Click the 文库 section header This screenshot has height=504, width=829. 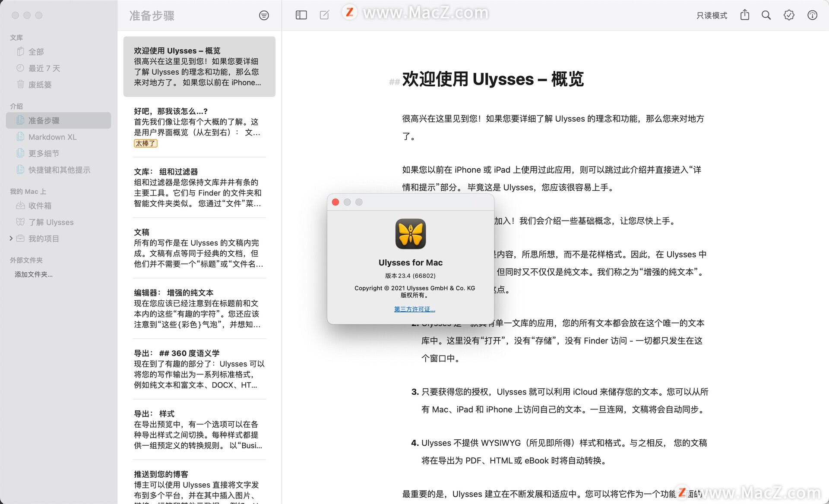tap(16, 38)
